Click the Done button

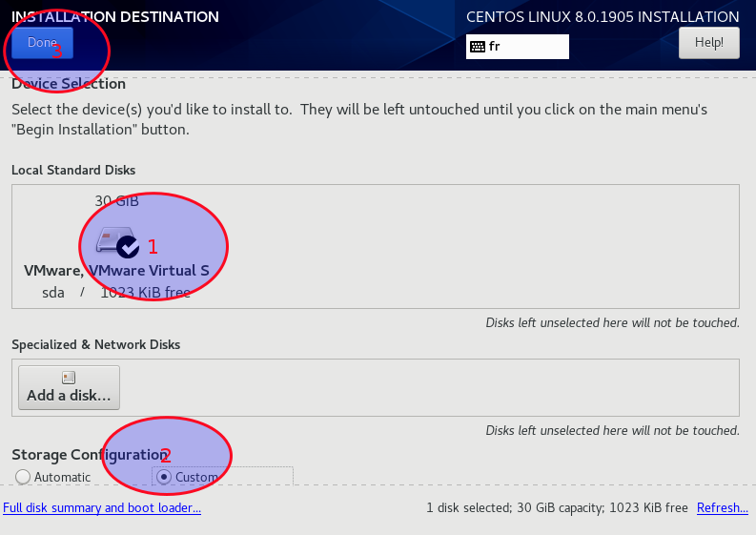43,43
